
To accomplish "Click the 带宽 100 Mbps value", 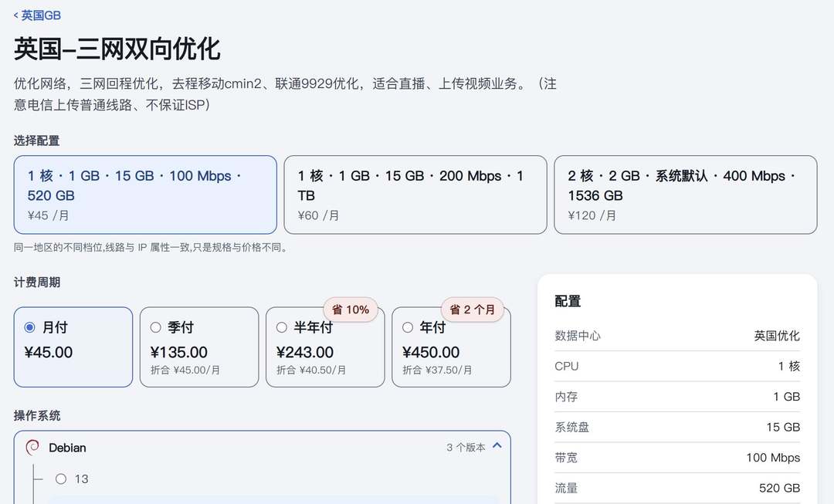I will tap(773, 458).
